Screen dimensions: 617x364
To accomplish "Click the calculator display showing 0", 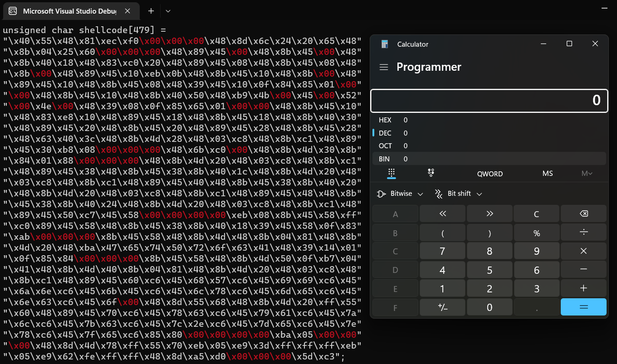I will click(489, 100).
